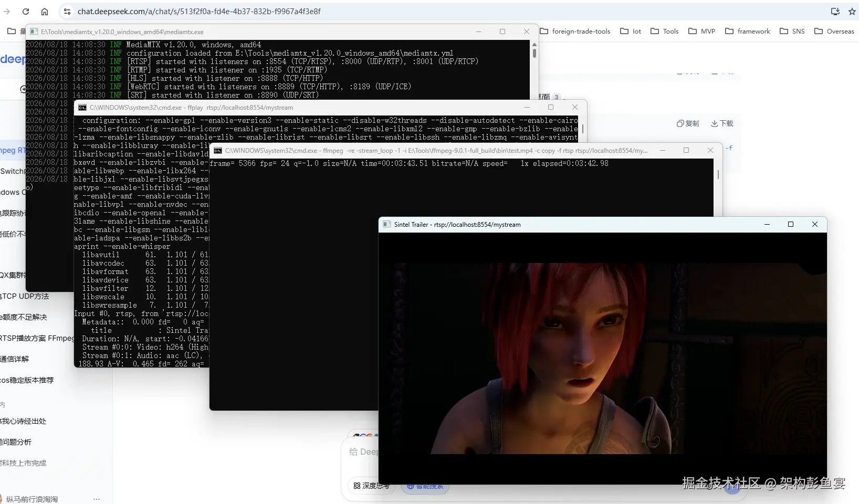Open the 'RTSP播放方案 FFmpeg' chat history item
Image resolution: width=859 pixels, height=504 pixels.
click(37, 338)
